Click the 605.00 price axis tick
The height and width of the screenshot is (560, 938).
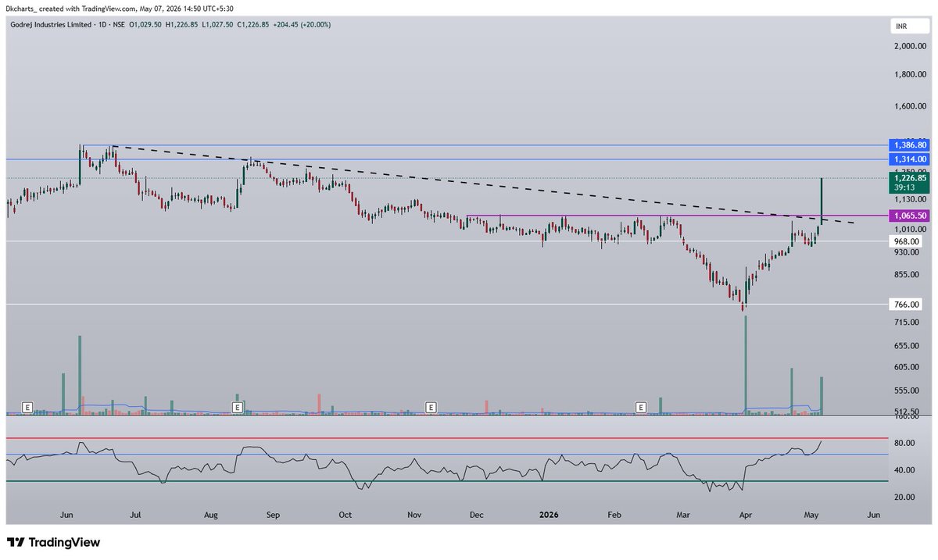pyautogui.click(x=907, y=367)
